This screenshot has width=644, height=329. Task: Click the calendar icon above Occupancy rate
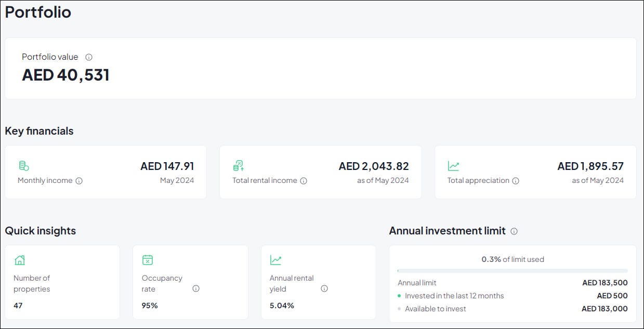[148, 260]
